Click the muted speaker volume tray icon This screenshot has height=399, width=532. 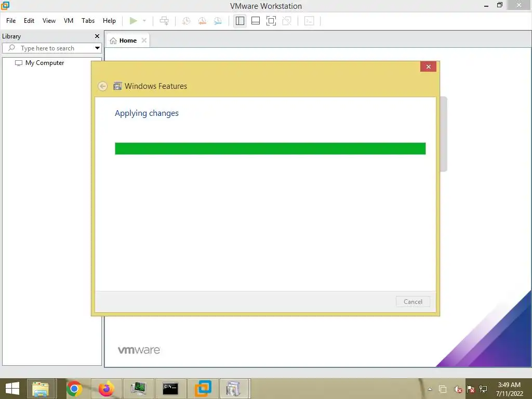point(458,389)
